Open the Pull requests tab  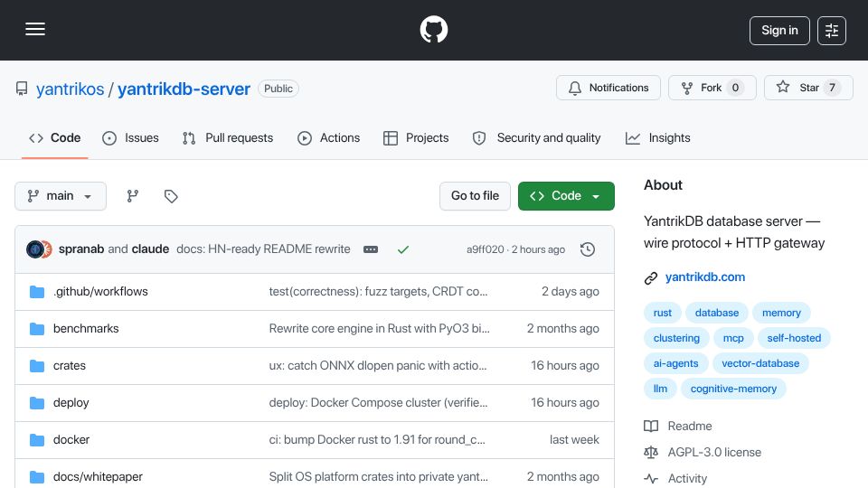(x=228, y=137)
